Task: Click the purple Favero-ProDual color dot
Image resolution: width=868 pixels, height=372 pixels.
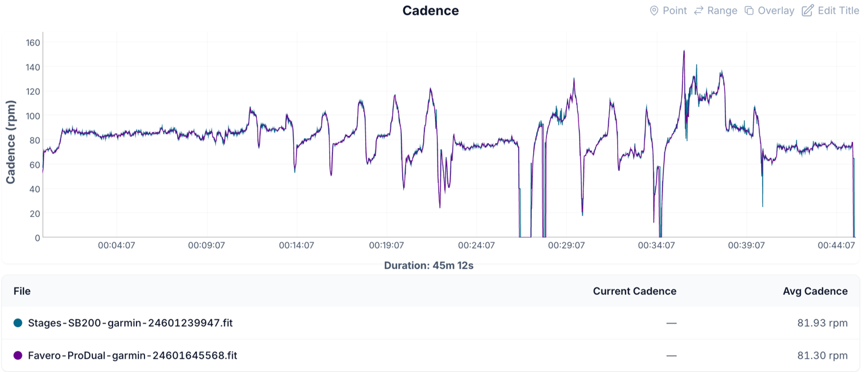Action: [18, 356]
